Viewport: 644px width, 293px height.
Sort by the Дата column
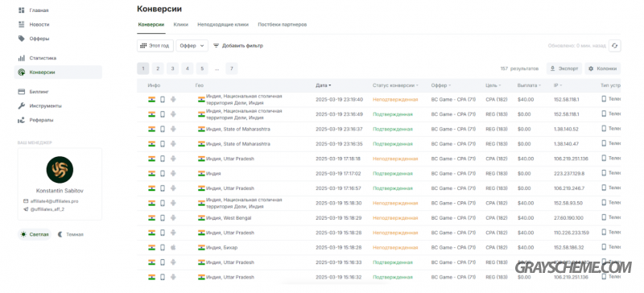coord(324,85)
